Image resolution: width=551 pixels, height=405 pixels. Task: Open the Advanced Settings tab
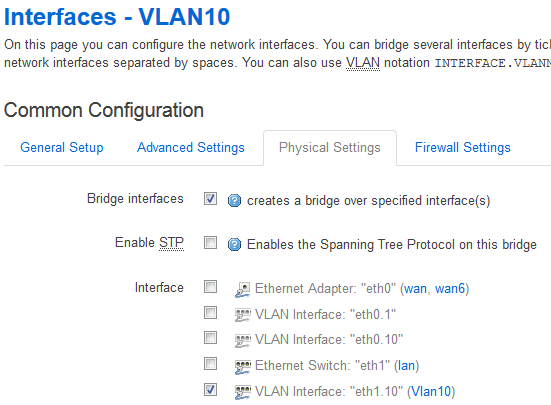pos(191,148)
